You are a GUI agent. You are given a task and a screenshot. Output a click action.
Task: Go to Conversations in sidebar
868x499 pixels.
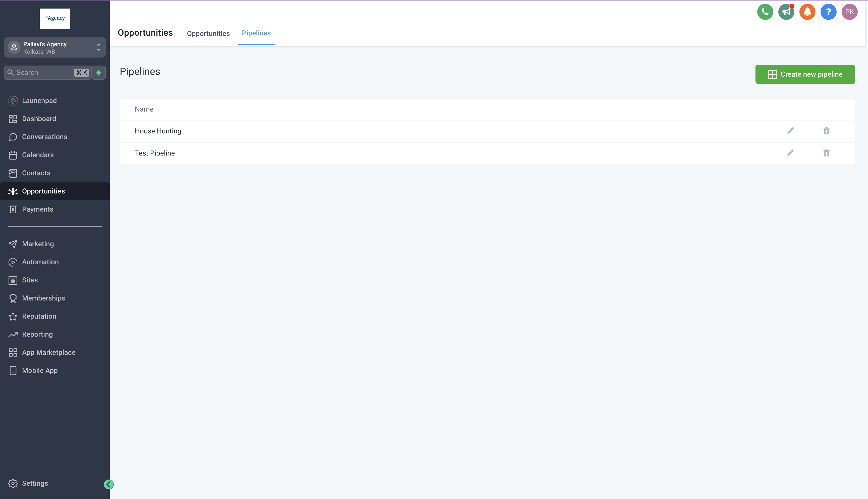tap(44, 137)
